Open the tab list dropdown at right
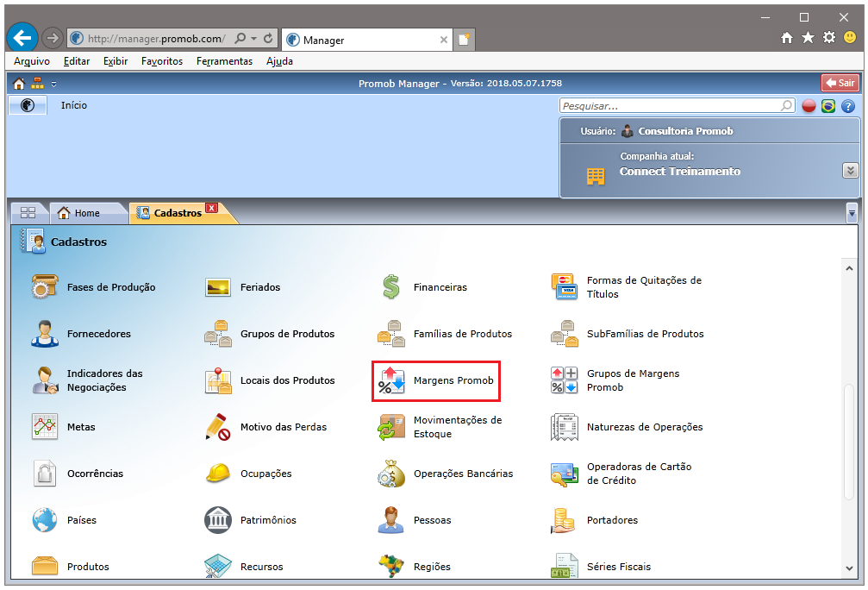The image size is (868, 590). (852, 213)
